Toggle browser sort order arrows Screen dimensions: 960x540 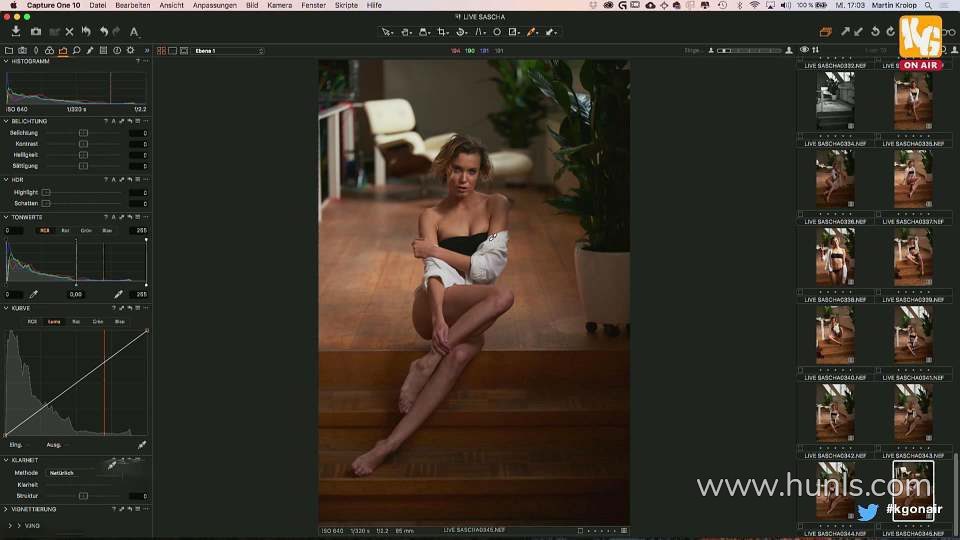tap(815, 50)
